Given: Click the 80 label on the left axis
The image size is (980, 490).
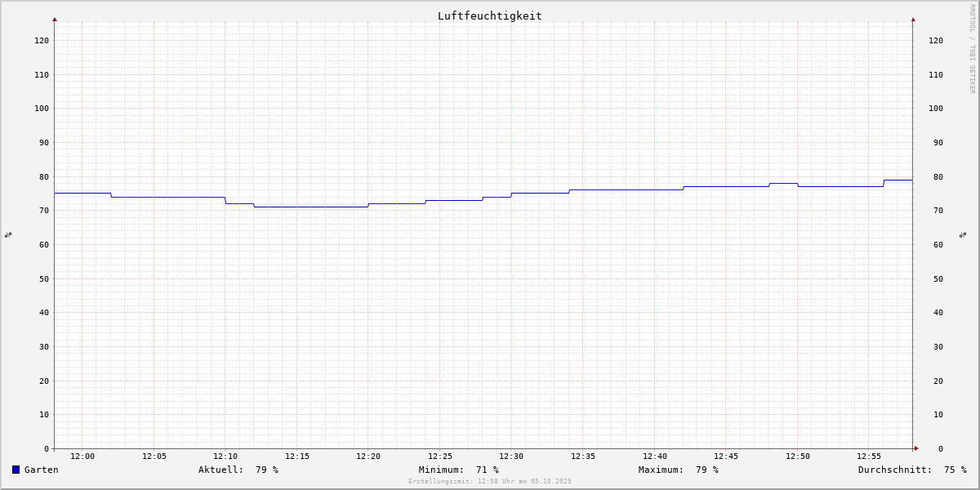Looking at the screenshot, I should pos(44,176).
